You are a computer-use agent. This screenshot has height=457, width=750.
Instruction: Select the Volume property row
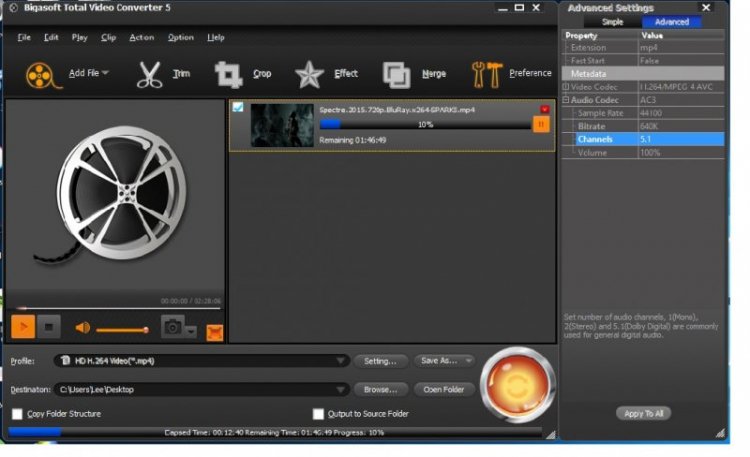coord(643,153)
